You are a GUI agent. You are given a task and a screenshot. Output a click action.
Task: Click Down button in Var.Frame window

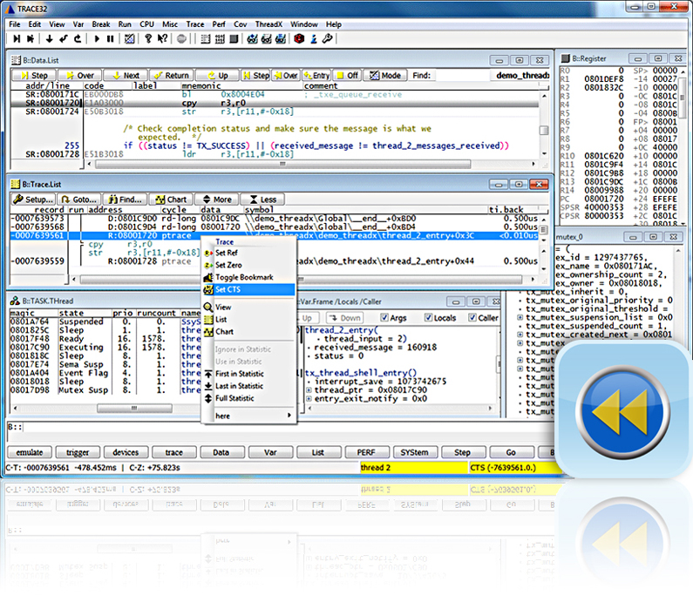click(344, 318)
